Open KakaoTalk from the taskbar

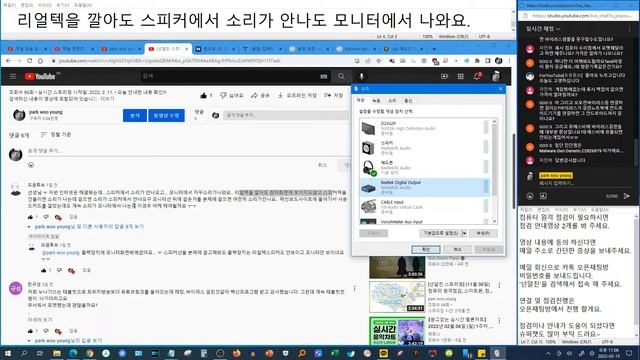(x=383, y=353)
